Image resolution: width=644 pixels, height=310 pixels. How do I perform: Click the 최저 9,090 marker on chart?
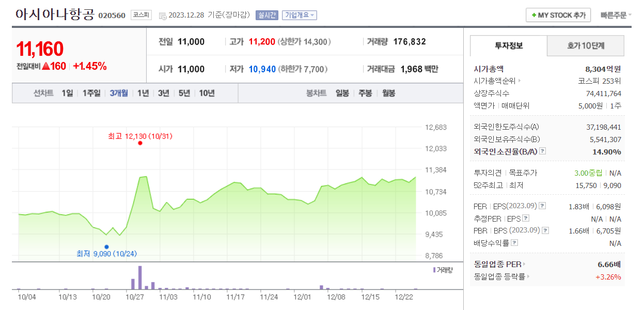(106, 247)
